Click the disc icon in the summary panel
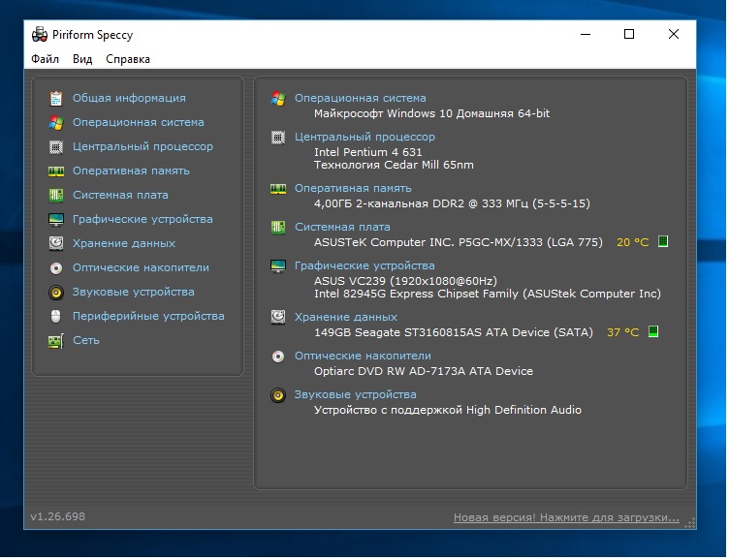This screenshot has width=729, height=560. tap(278, 357)
